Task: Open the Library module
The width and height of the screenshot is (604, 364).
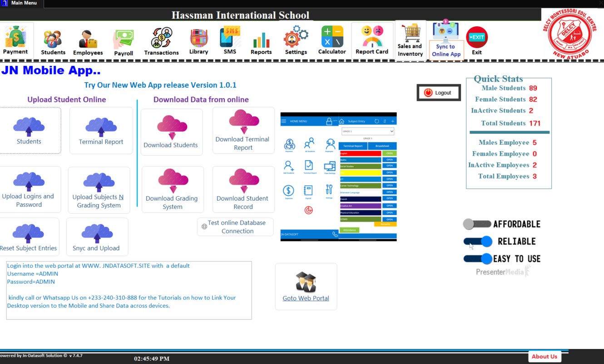Action: 198,42
